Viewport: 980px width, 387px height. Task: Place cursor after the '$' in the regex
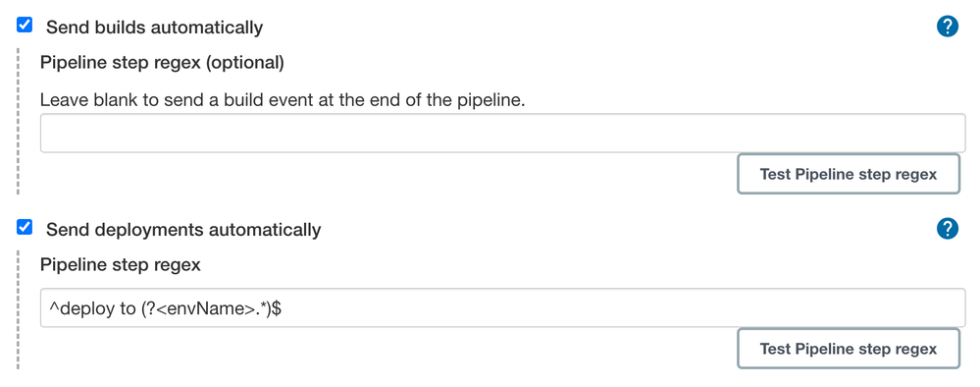(282, 308)
